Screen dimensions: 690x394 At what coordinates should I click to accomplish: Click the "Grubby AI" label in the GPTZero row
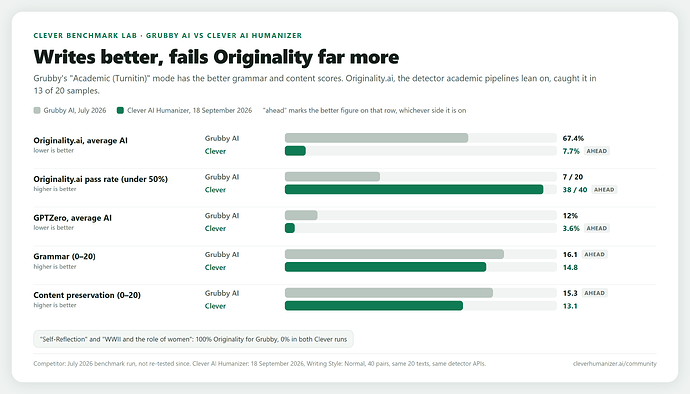[222, 216]
